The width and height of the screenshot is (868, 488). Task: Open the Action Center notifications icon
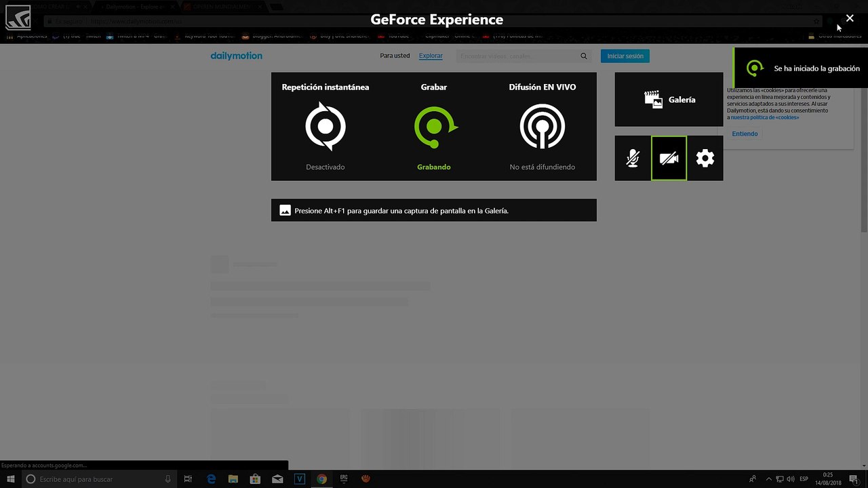853,479
